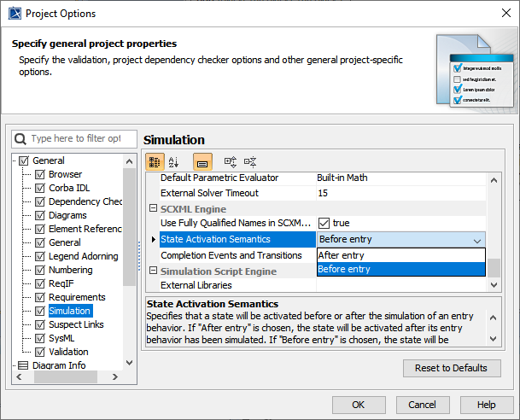
Task: Click the checkbox icon beside Browser
Action: (39, 175)
